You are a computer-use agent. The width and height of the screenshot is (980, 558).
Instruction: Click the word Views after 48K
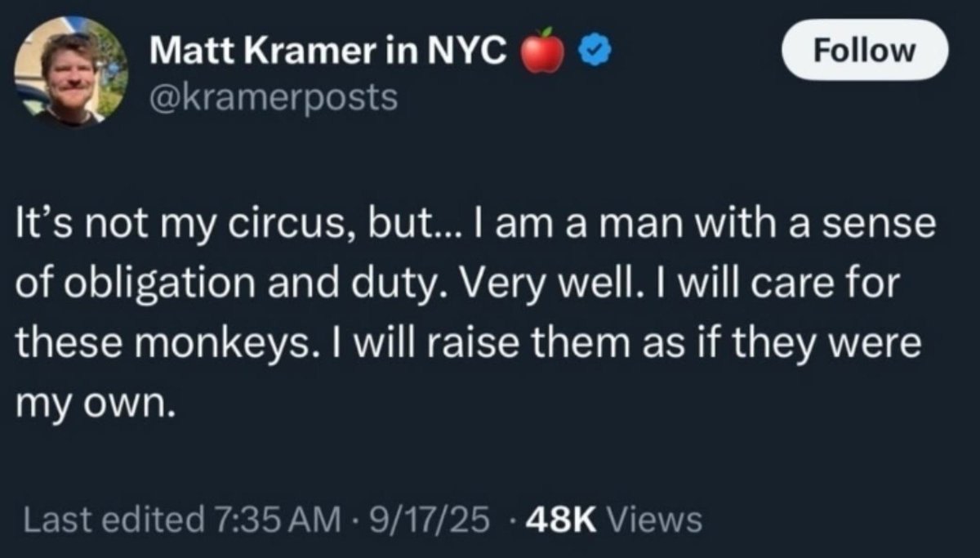pyautogui.click(x=655, y=519)
